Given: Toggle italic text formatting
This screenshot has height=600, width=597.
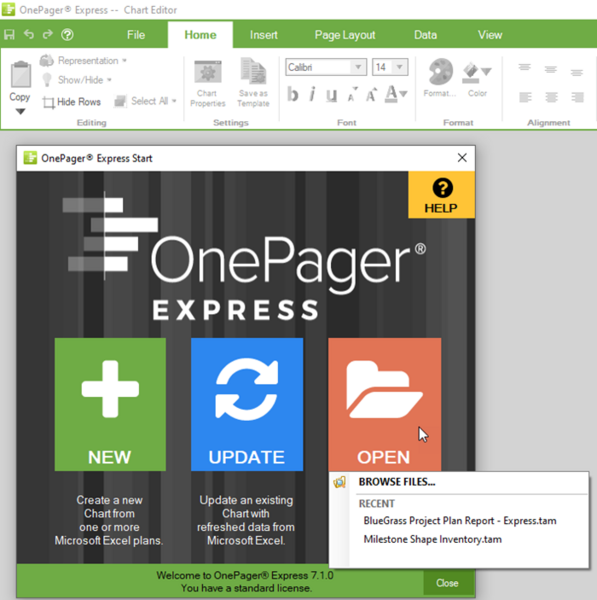Looking at the screenshot, I should pyautogui.click(x=312, y=94).
